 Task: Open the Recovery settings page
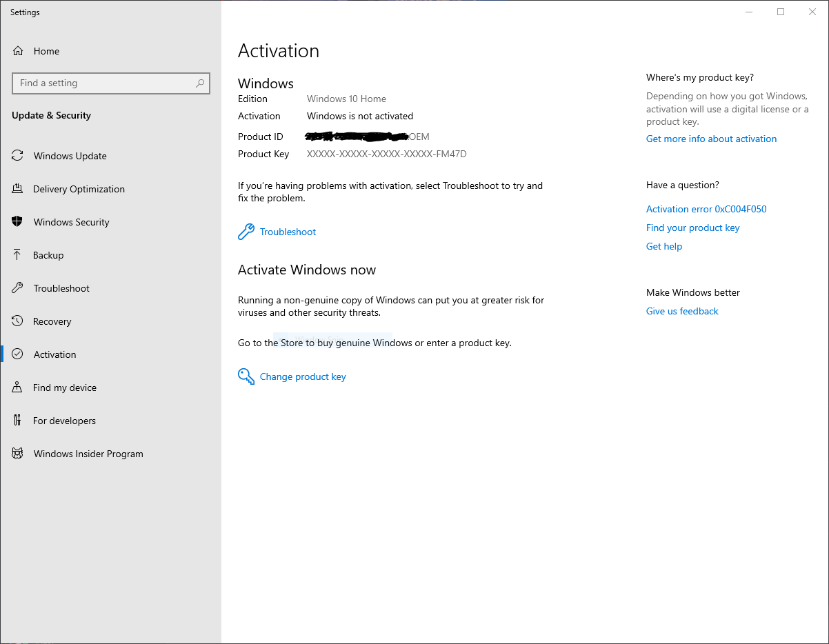point(110,321)
